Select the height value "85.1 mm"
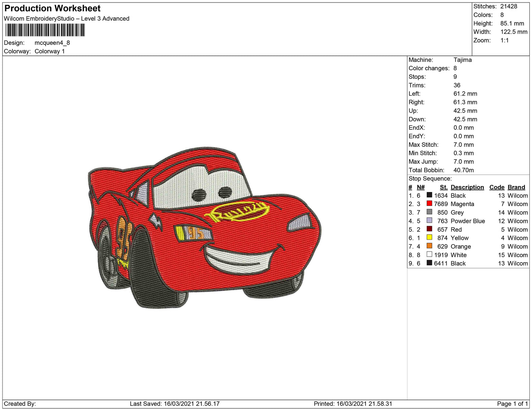This screenshot has width=532, height=409. [512, 23]
